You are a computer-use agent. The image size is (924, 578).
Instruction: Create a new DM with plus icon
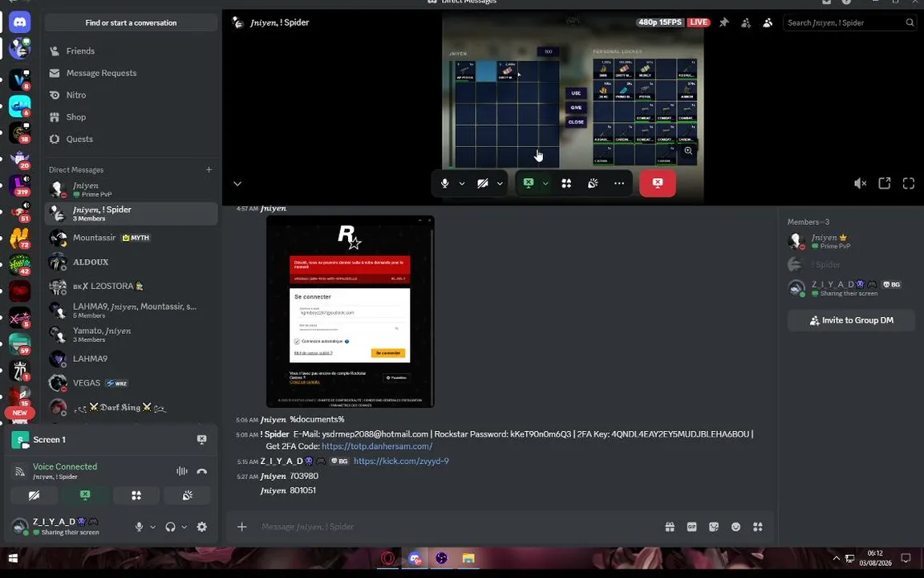click(x=209, y=170)
